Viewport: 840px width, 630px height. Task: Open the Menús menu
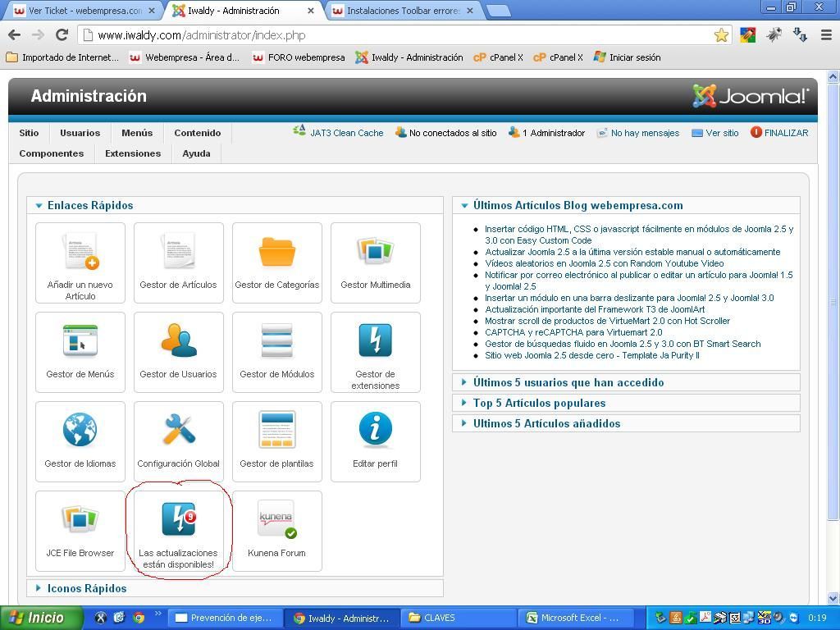coord(137,133)
